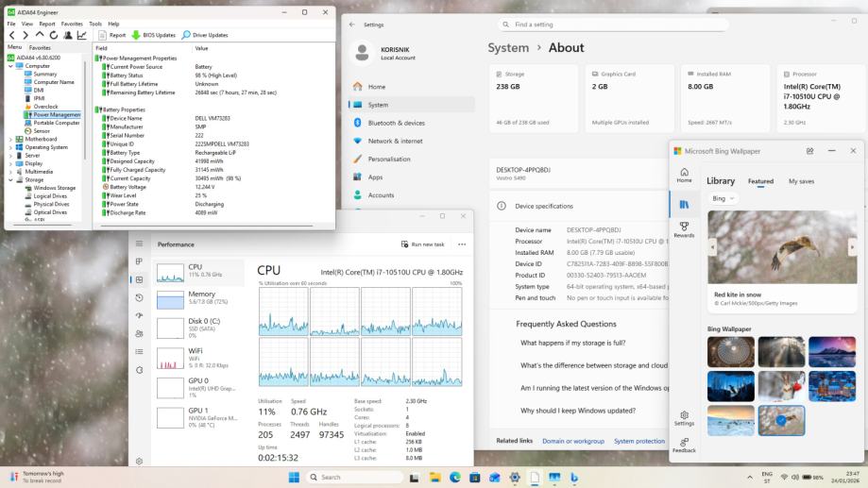Open Bing Wallpaper Settings icon
868x488 pixels.
click(684, 418)
